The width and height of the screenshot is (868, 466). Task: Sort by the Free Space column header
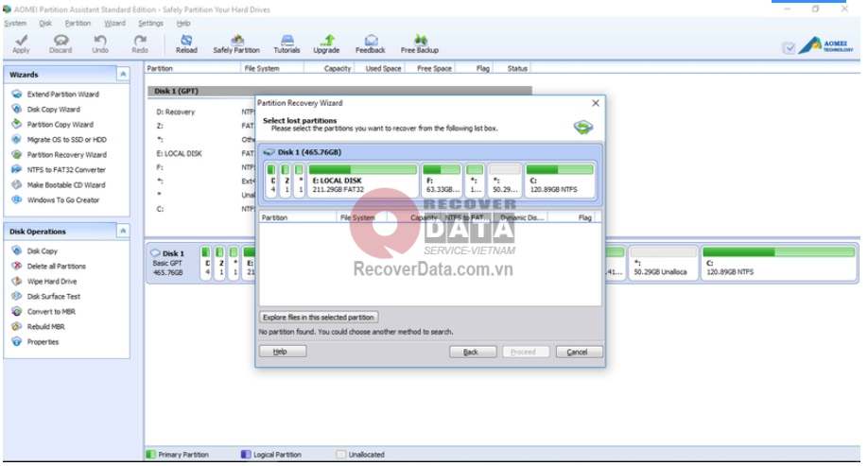[434, 69]
